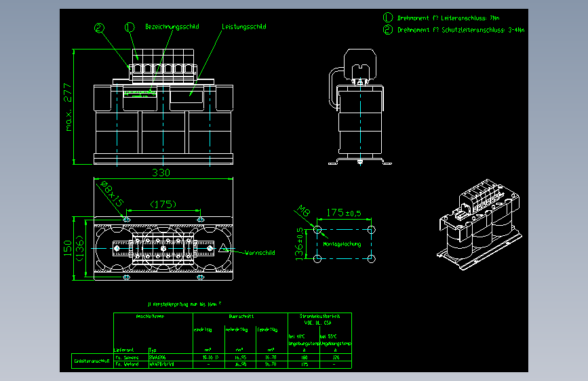Select the Strombelastbarkeit table header

(319, 317)
